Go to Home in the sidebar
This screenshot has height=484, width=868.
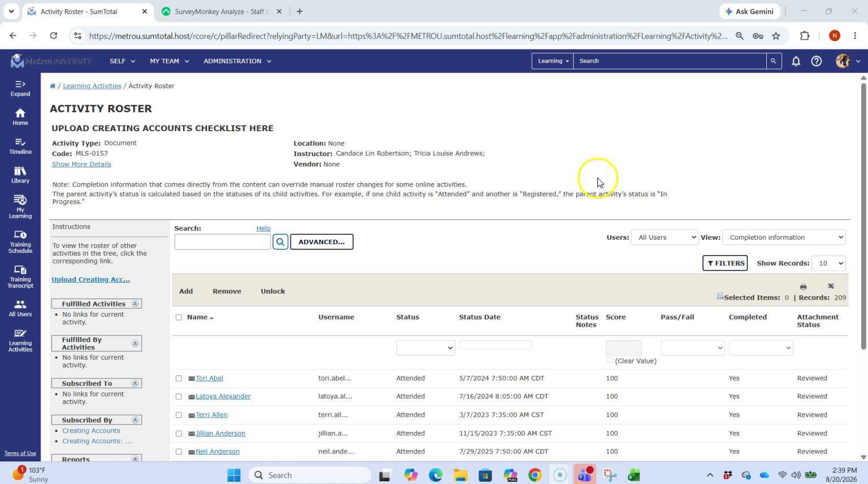tap(20, 117)
